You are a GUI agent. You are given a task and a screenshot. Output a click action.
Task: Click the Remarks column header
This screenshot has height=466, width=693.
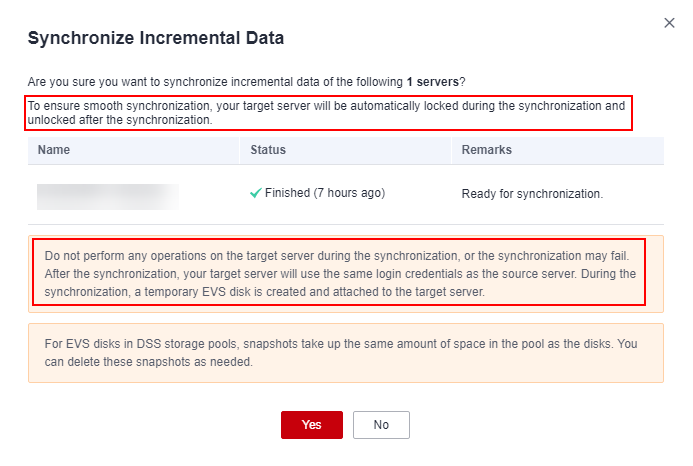pyautogui.click(x=486, y=150)
